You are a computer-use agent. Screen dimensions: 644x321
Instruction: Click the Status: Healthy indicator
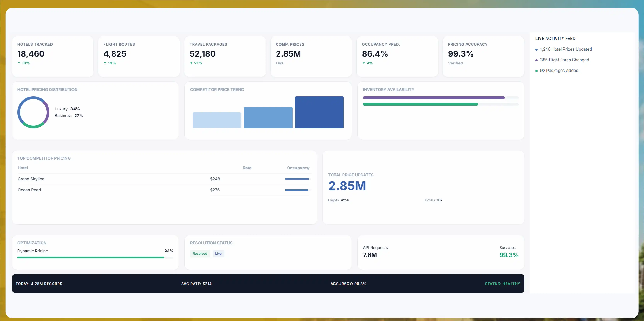502,284
